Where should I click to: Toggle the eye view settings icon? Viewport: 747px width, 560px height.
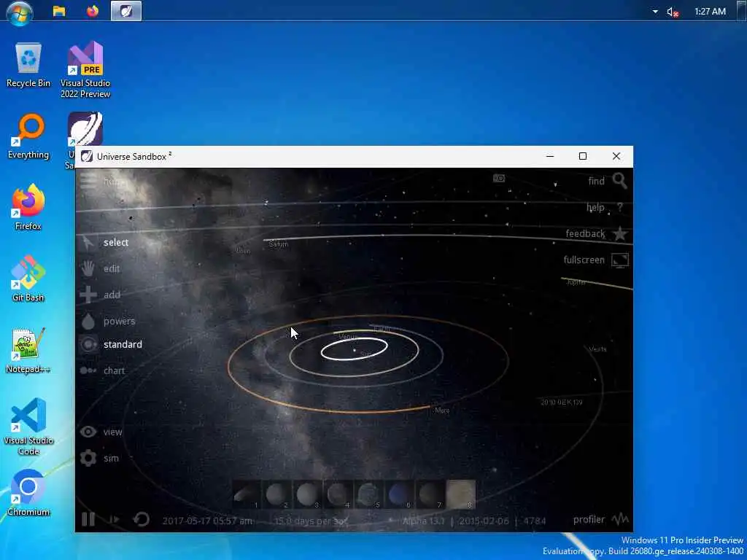(x=88, y=432)
